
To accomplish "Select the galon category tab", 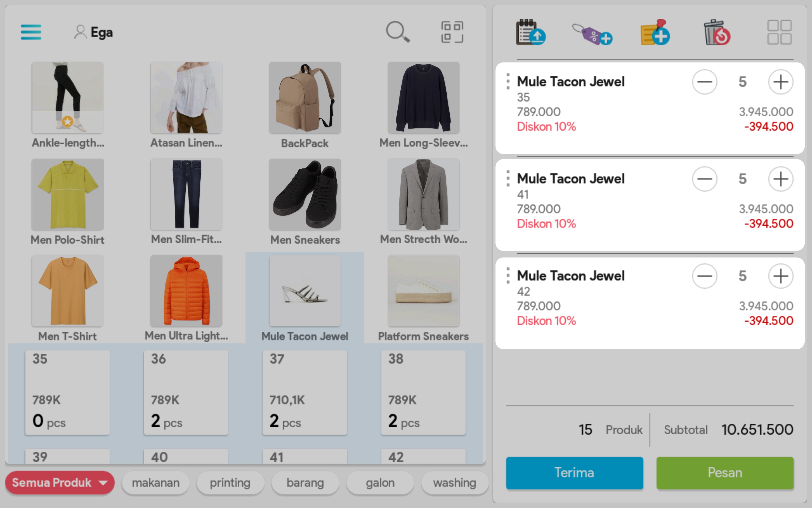I will pos(380,483).
